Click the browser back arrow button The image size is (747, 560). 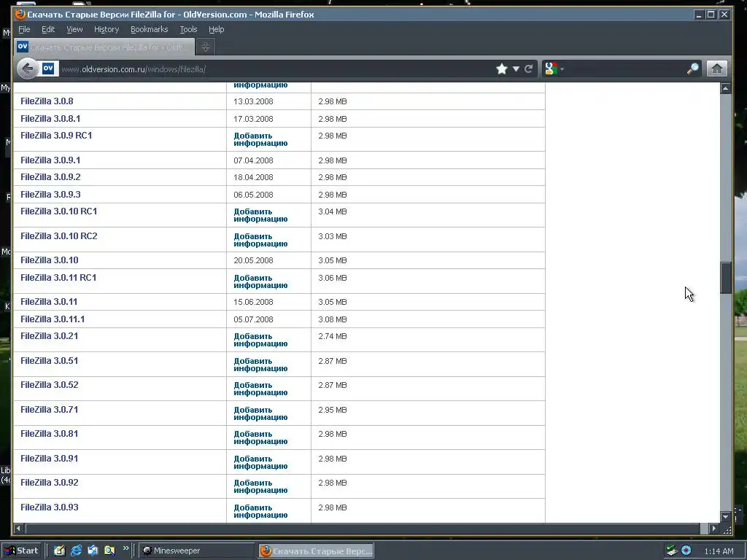pos(28,69)
